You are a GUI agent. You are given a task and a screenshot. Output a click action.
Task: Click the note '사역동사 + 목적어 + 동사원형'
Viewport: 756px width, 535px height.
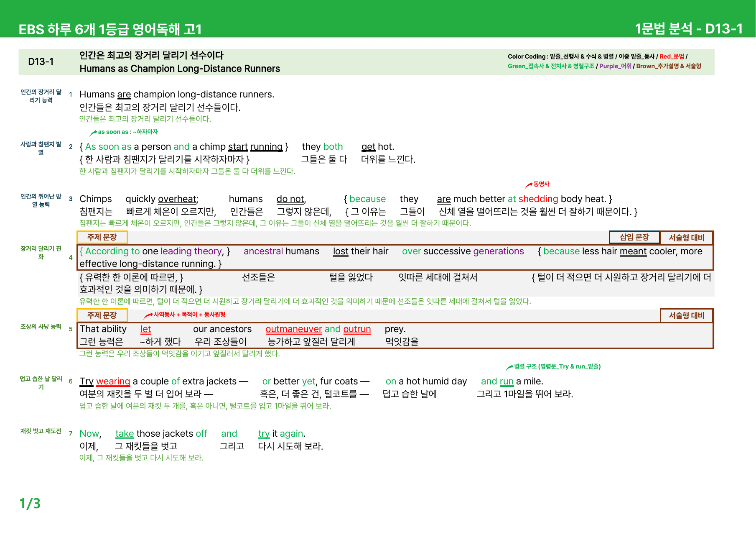click(189, 315)
